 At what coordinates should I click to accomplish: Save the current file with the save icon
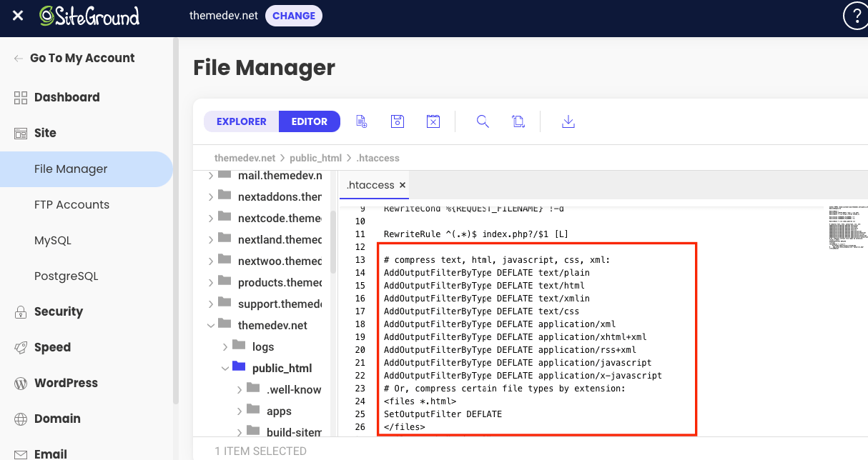[x=397, y=121]
